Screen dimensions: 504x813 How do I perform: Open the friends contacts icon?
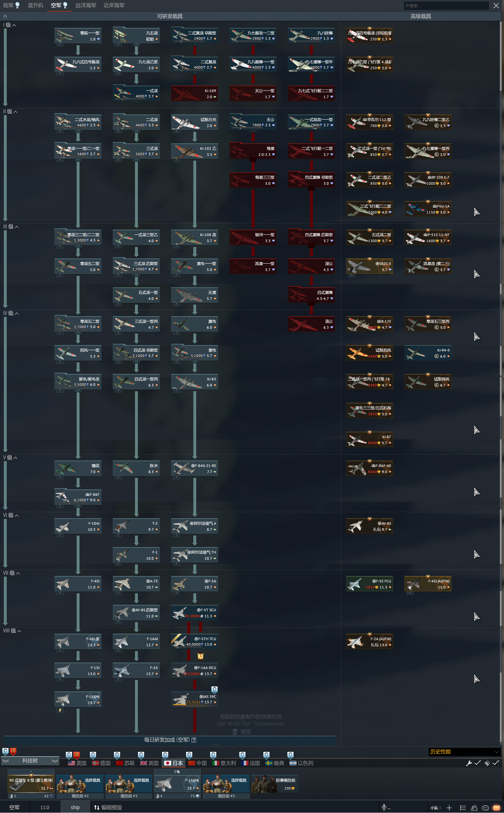point(474,808)
